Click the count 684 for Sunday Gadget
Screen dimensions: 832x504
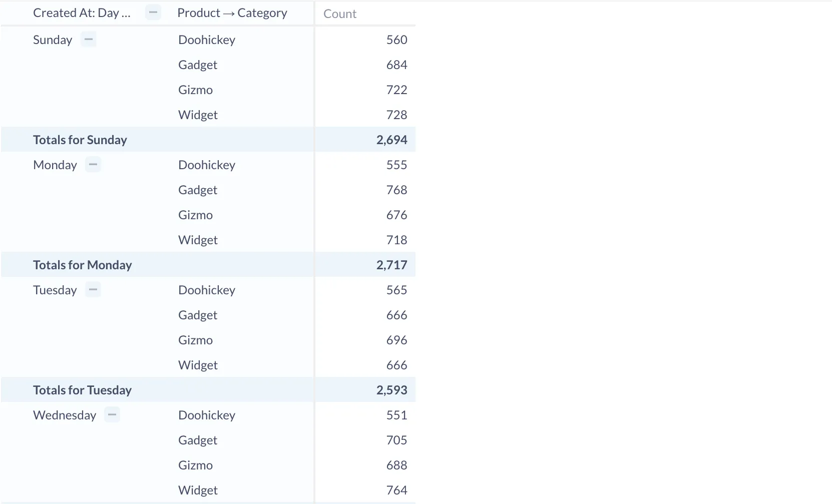(x=397, y=64)
